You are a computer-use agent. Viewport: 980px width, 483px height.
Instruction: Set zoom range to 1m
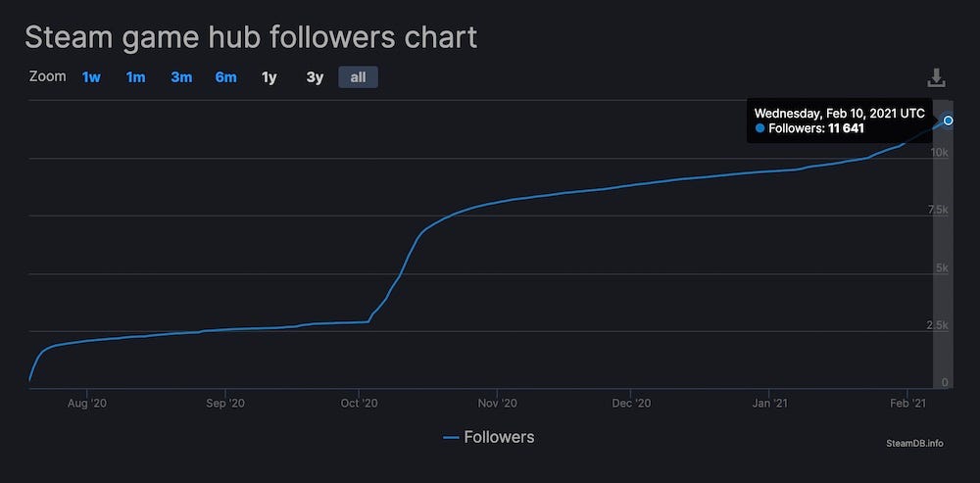135,77
